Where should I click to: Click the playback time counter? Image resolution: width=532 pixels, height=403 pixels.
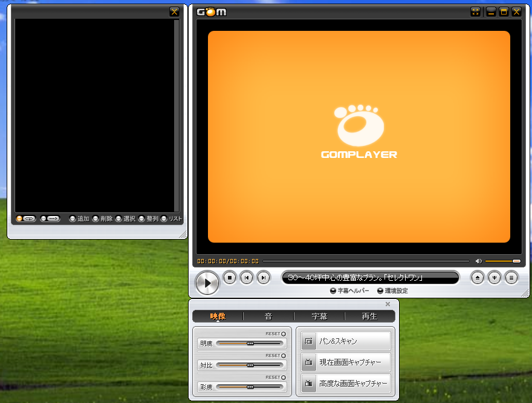coord(228,261)
